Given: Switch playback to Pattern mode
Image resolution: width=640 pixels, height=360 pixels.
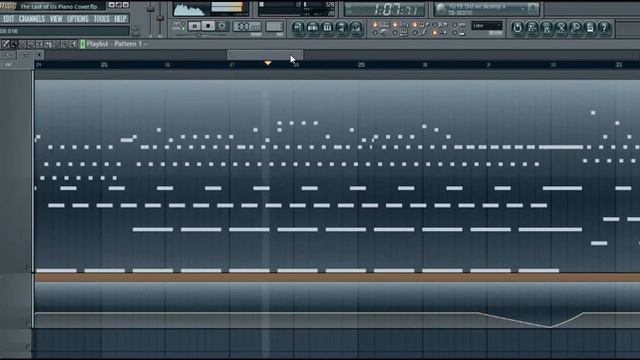Looking at the screenshot, I should 183,24.
